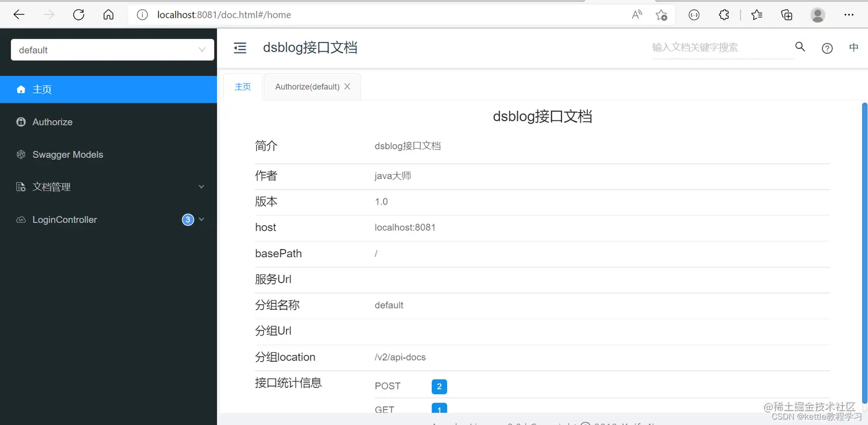Expand the LoginController controller list

[x=201, y=219]
